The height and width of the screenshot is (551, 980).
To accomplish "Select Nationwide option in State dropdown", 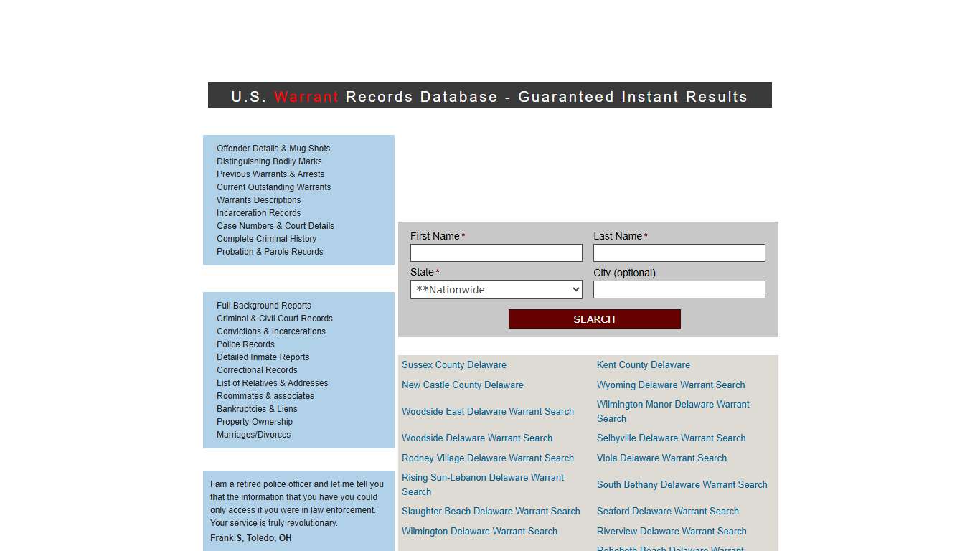I will (x=496, y=289).
